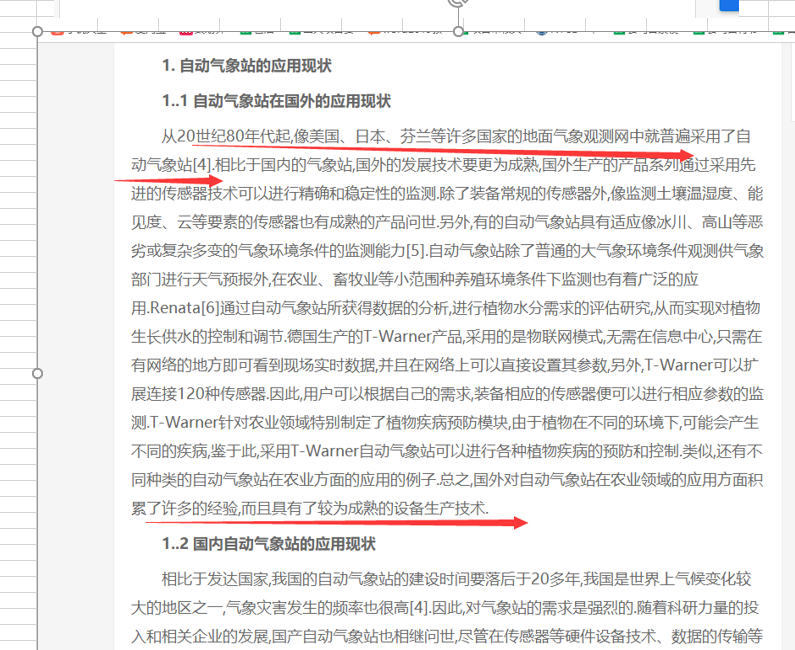Click the round blue bookmark icon in the top strip
Image resolution: width=795 pixels, height=650 pixels.
pos(541,31)
